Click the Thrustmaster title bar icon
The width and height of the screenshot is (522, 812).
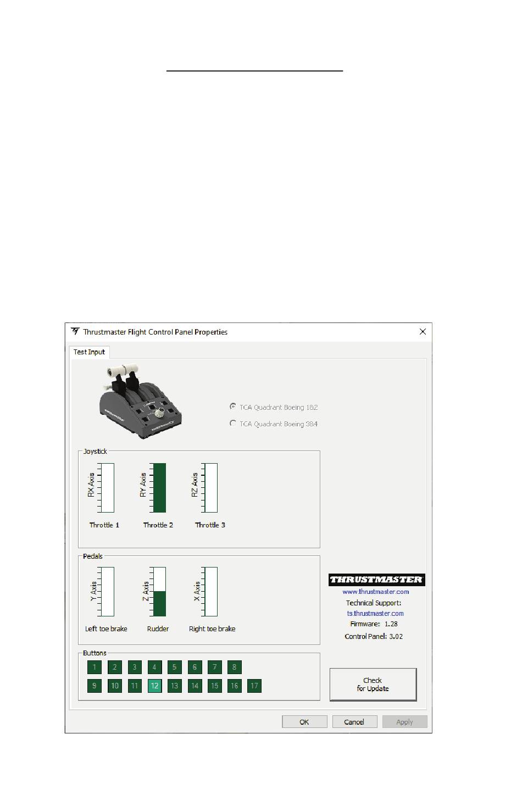(x=75, y=331)
